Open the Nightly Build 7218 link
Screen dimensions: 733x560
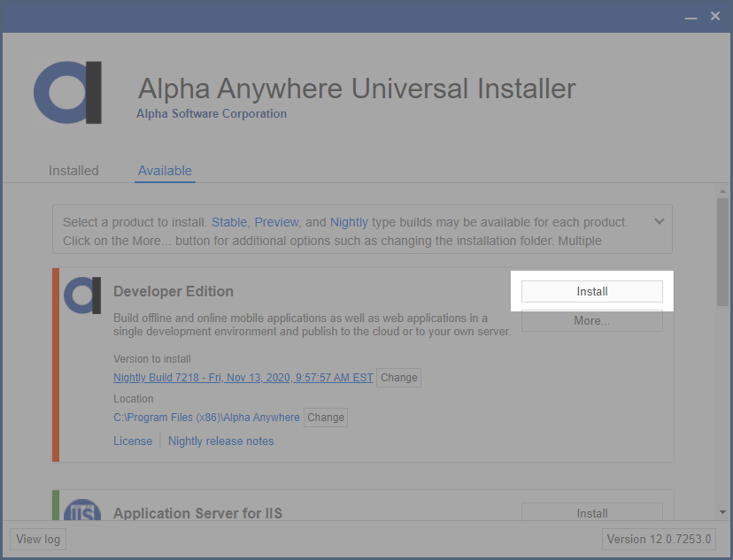coord(243,378)
